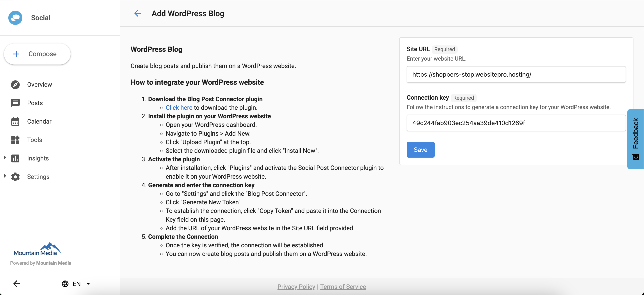The height and width of the screenshot is (295, 644).
Task: Select Tools in the sidebar
Action: coord(34,140)
